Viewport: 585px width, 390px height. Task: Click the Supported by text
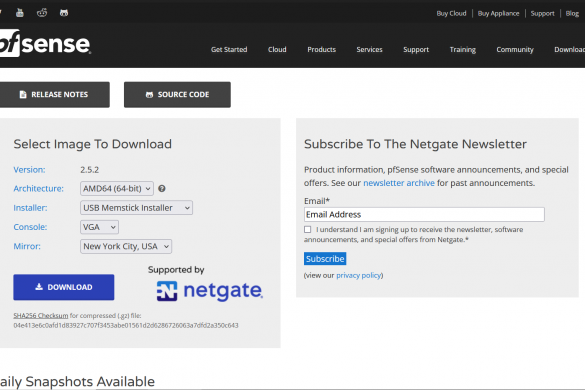[x=176, y=270]
